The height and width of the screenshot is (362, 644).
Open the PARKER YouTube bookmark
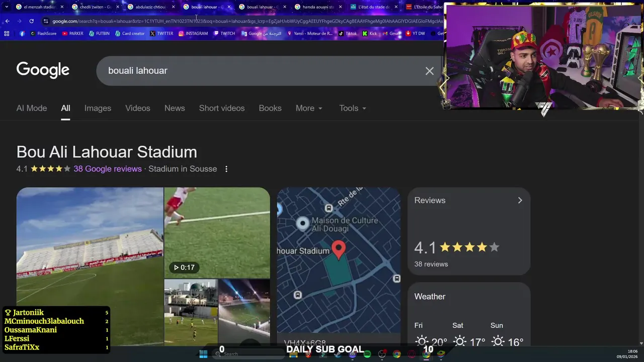(73, 34)
